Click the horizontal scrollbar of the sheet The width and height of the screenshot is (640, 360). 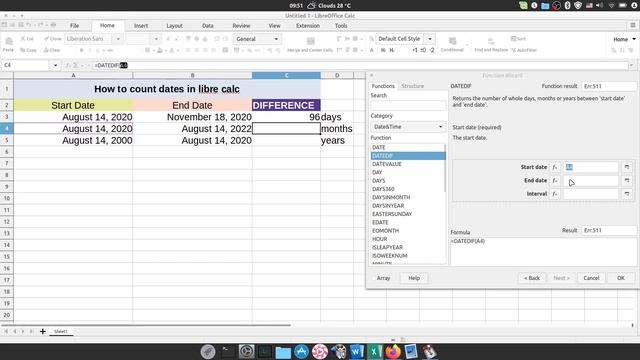tap(147, 325)
